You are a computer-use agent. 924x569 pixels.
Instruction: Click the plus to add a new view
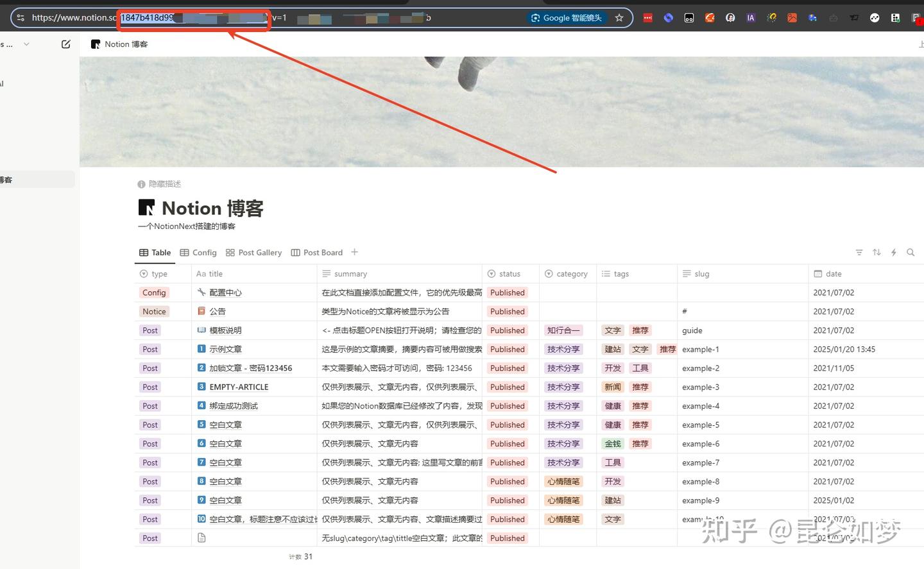point(354,252)
